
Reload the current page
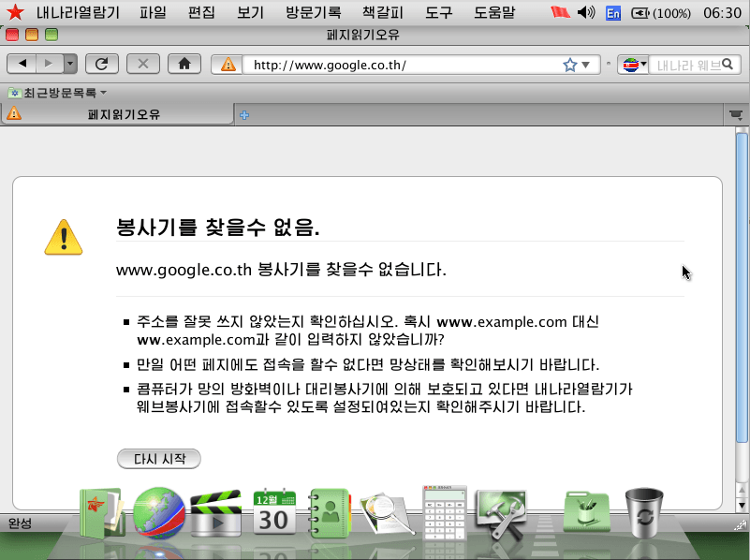click(x=102, y=64)
